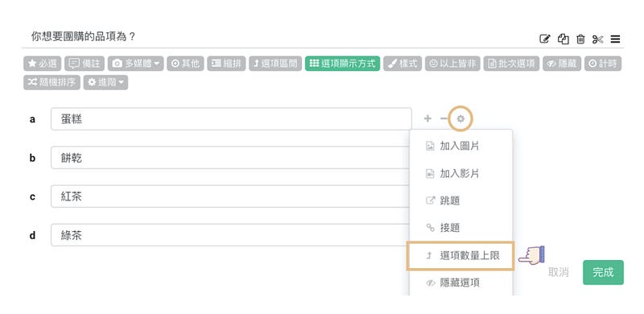The image size is (644, 314).
Task: Open the hamburger menu icon
Action: point(615,39)
